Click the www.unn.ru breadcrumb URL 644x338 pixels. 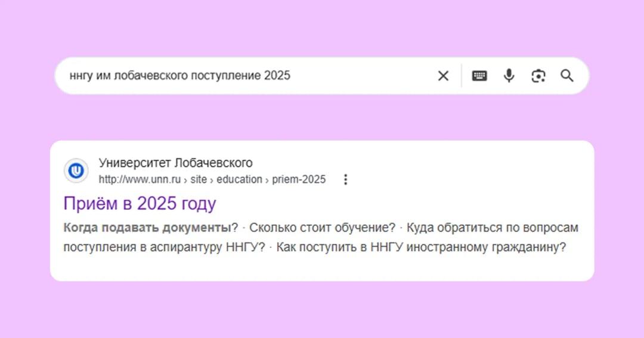coord(212,179)
